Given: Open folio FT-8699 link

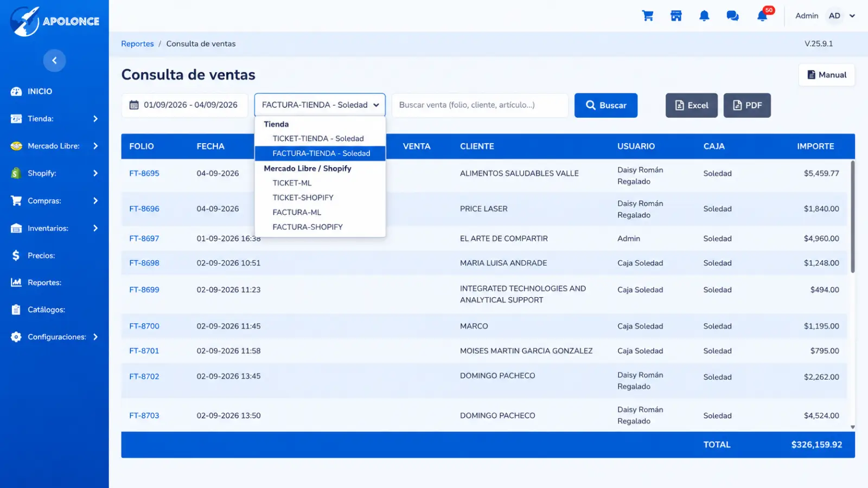Looking at the screenshot, I should coord(144,290).
